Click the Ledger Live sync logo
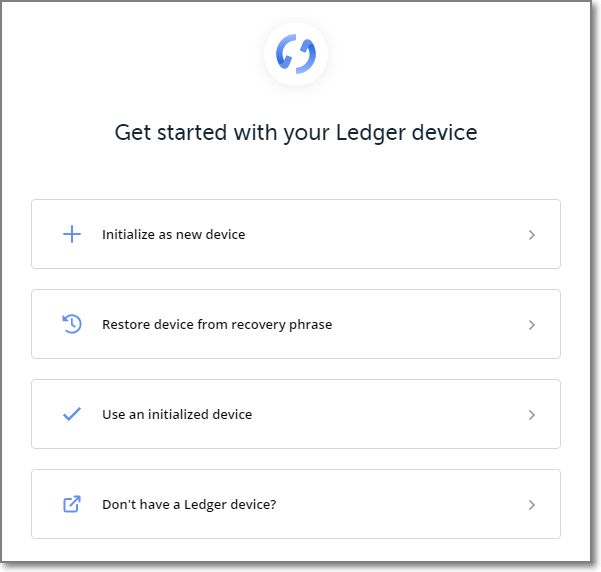 coord(296,53)
